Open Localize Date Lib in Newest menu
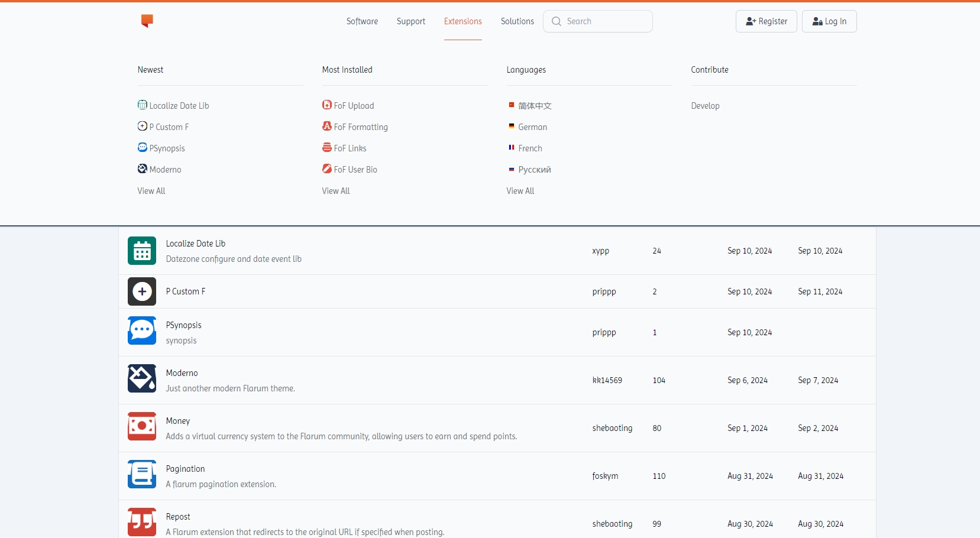The width and height of the screenshot is (980, 538). click(179, 106)
